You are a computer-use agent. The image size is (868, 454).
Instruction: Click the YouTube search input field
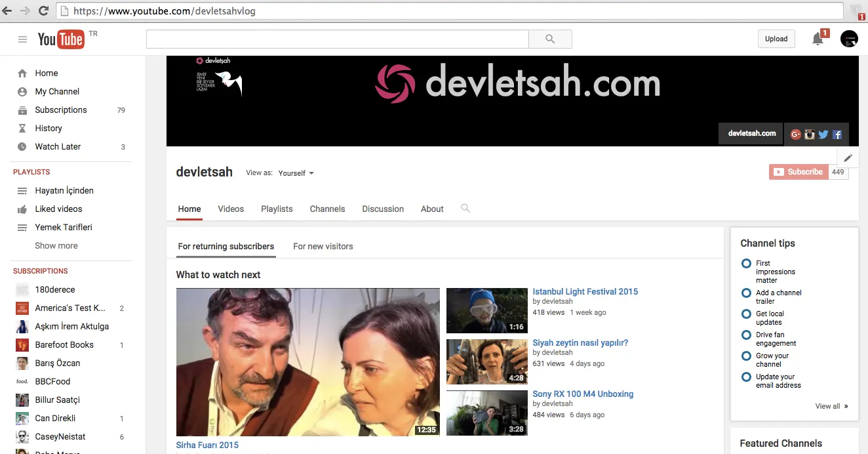pos(337,39)
